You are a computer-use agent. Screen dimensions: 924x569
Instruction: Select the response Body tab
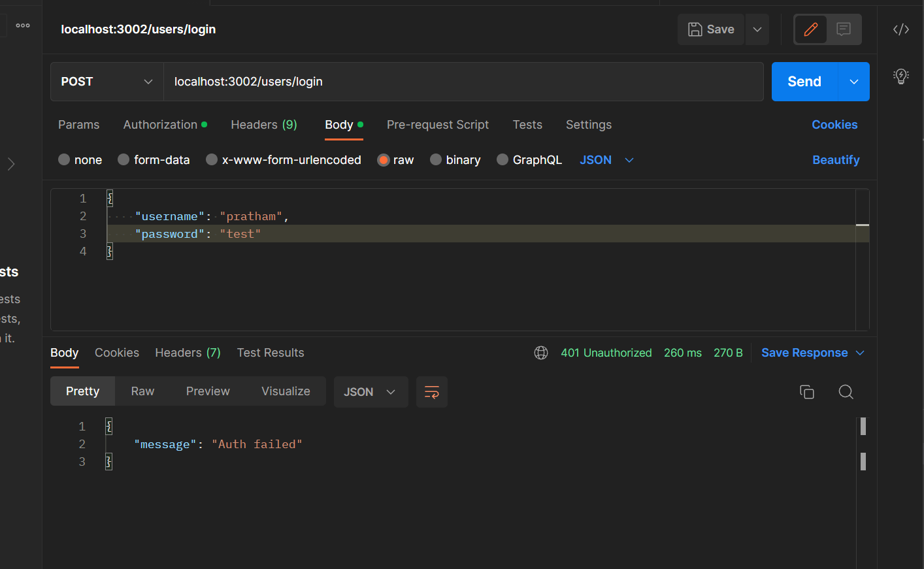point(65,353)
